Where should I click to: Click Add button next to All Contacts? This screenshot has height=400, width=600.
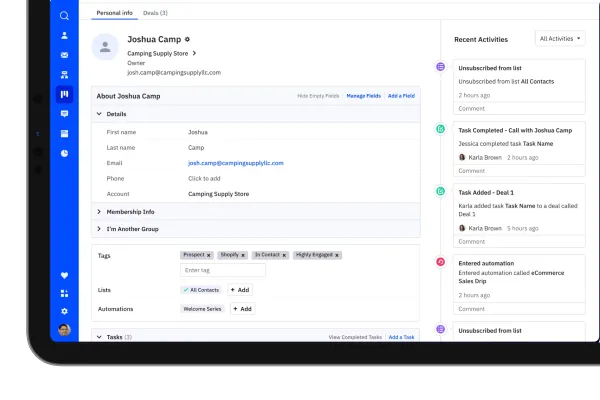240,290
